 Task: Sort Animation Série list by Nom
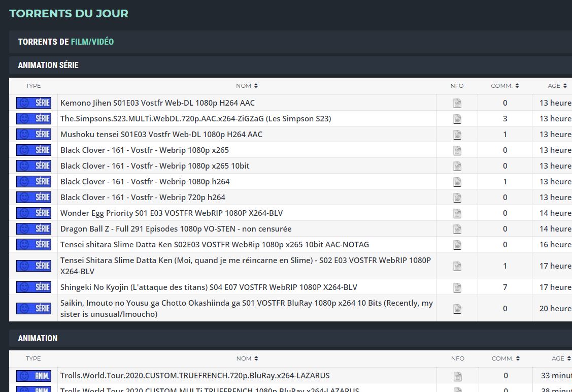click(247, 86)
